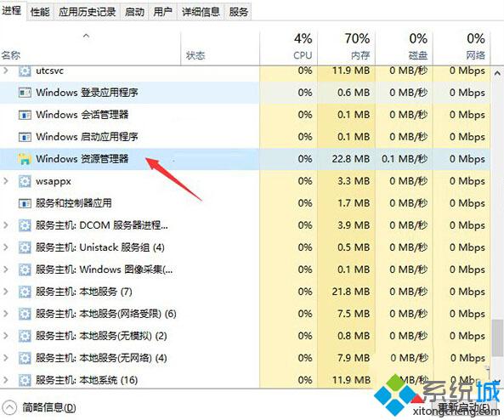Expand the utcsvc process group

point(6,71)
